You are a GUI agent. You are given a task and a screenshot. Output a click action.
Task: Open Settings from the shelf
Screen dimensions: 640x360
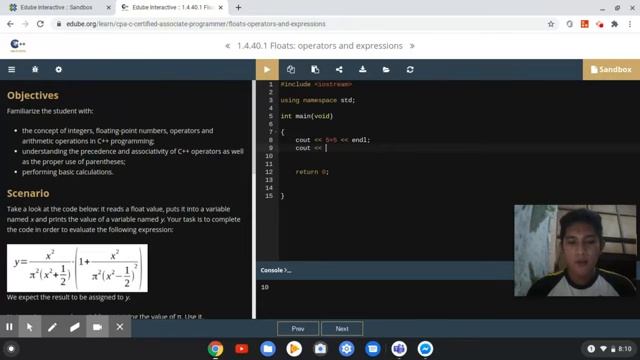click(x=347, y=349)
